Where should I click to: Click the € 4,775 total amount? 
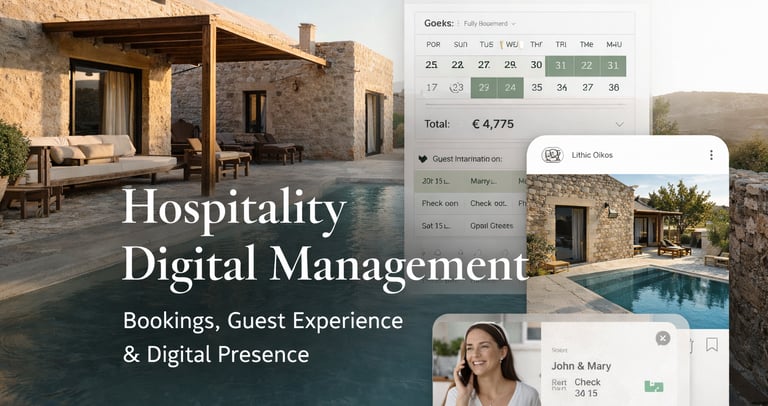click(493, 124)
